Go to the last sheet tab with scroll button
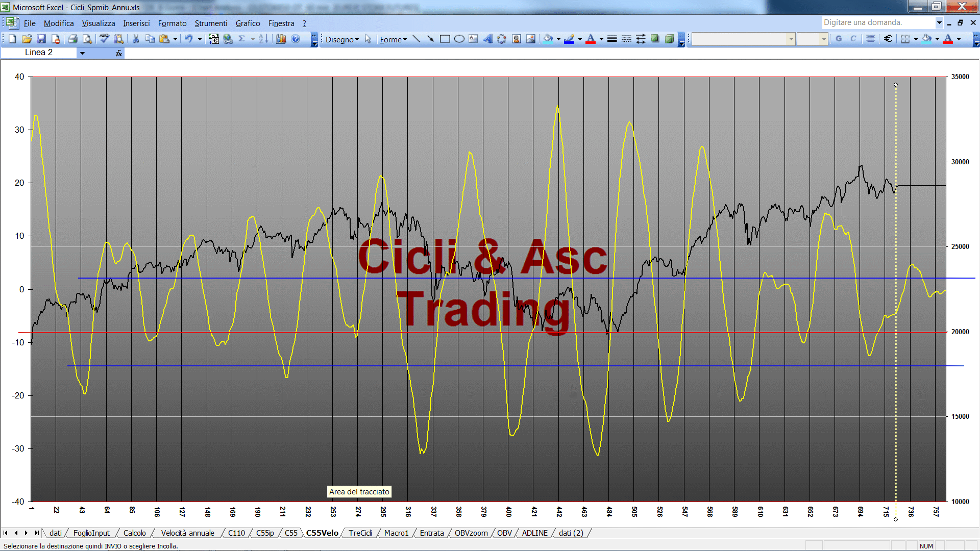980x551 pixels. coord(36,533)
